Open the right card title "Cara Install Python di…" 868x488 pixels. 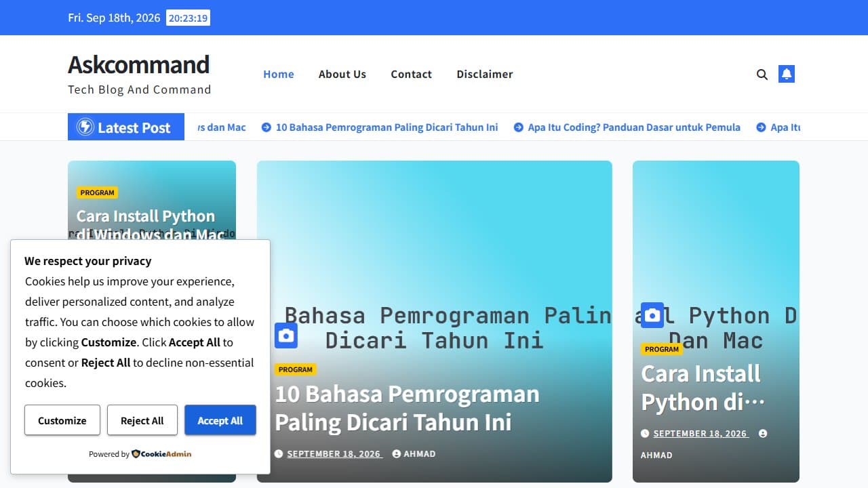[703, 388]
